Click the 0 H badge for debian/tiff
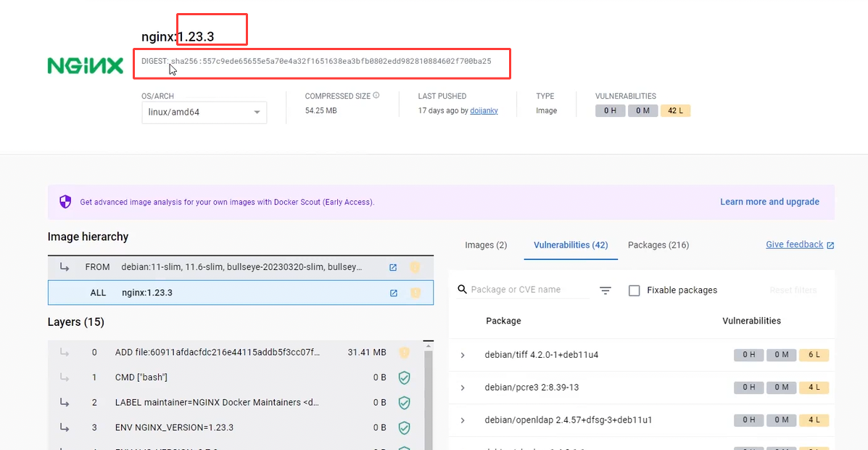This screenshot has width=868, height=450. pos(749,355)
